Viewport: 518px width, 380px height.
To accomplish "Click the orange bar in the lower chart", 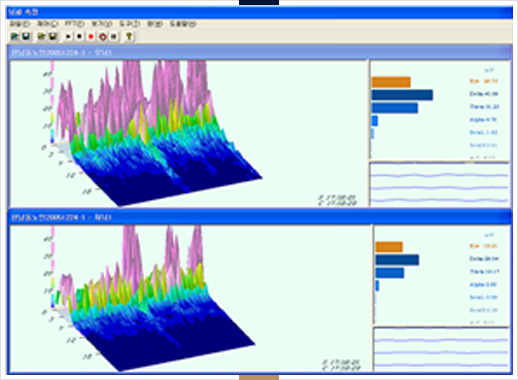I will [x=389, y=247].
